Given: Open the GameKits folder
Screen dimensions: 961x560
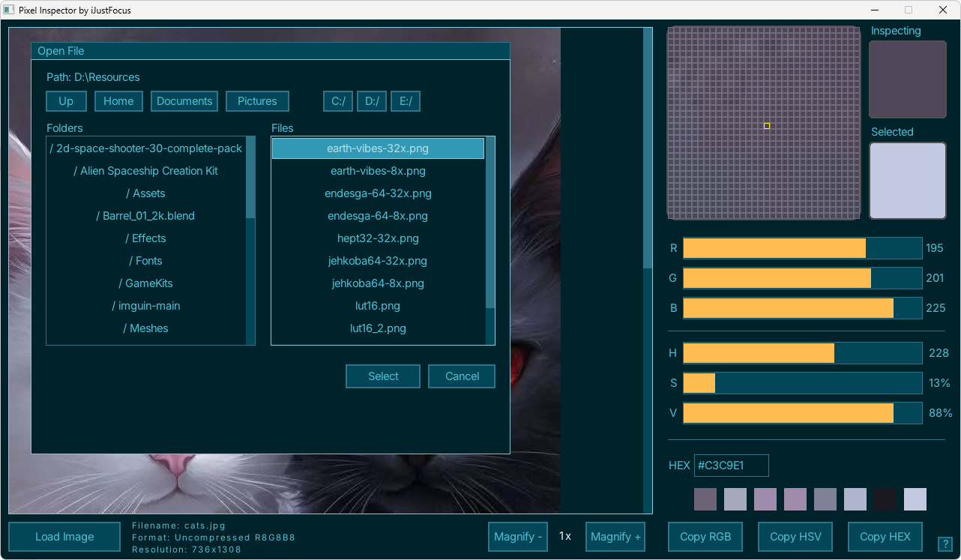Looking at the screenshot, I should point(146,283).
